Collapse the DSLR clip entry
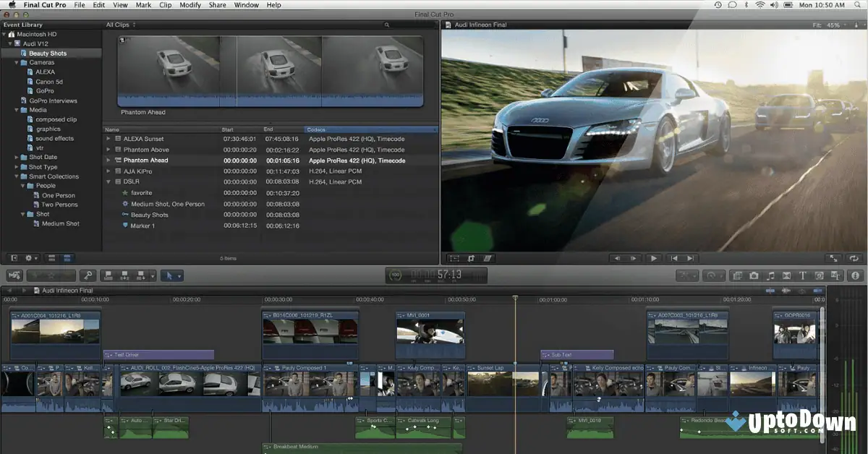Screen dimensions: 868x454 109,181
